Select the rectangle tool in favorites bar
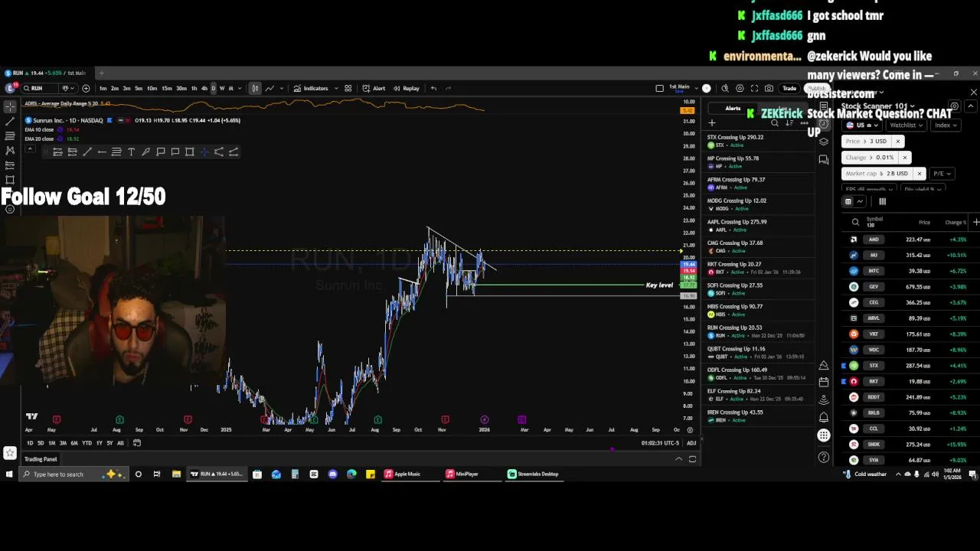980x551 pixels. coord(190,152)
